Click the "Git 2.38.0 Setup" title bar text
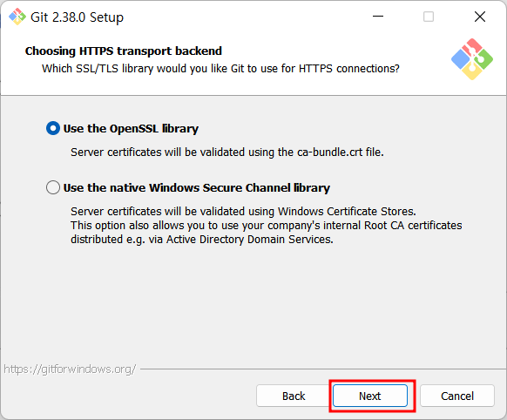Viewport: 507px width, 420px height. [77, 17]
